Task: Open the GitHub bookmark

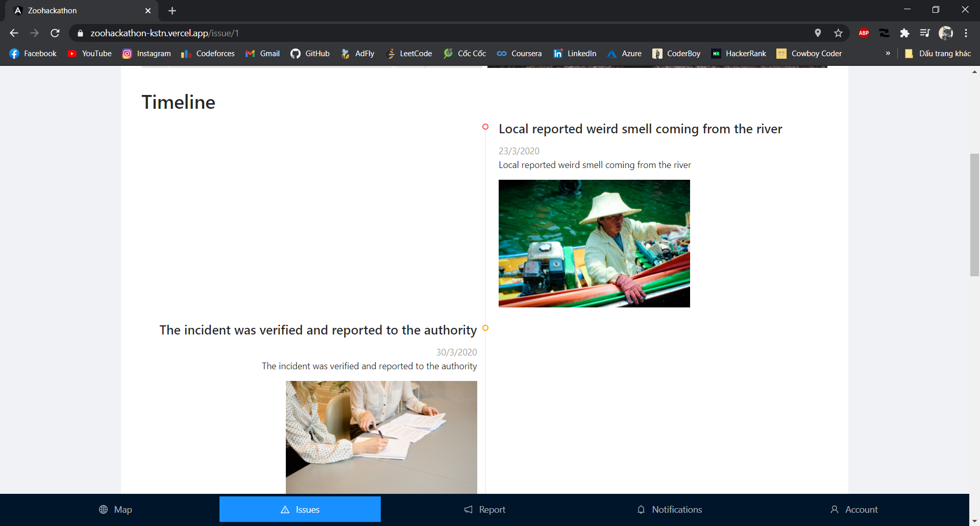Action: [x=310, y=54]
